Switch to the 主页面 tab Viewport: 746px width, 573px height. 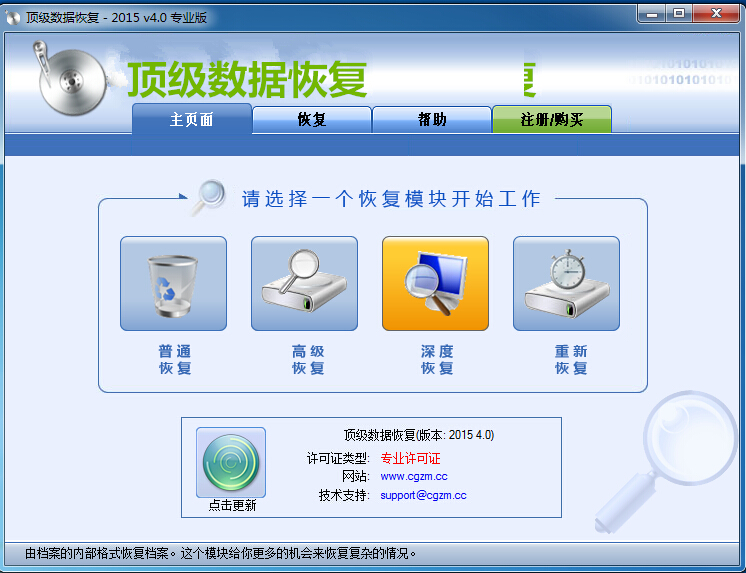(x=192, y=119)
